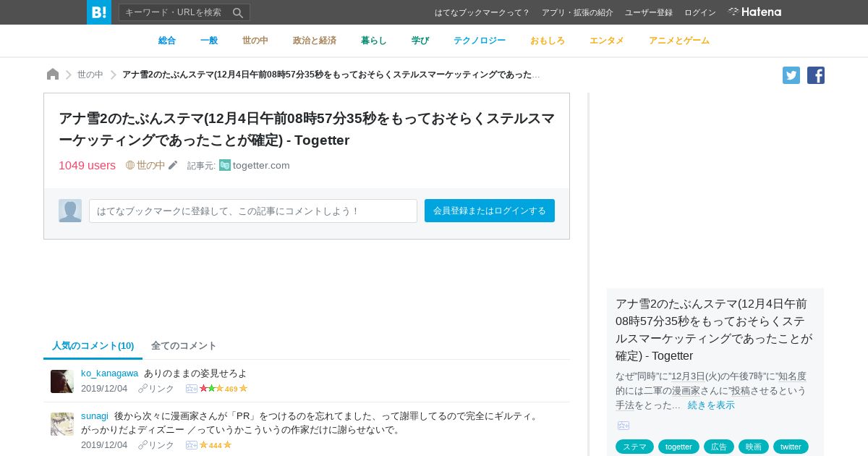
Task: Click the twitter tag
Action: tap(791, 447)
